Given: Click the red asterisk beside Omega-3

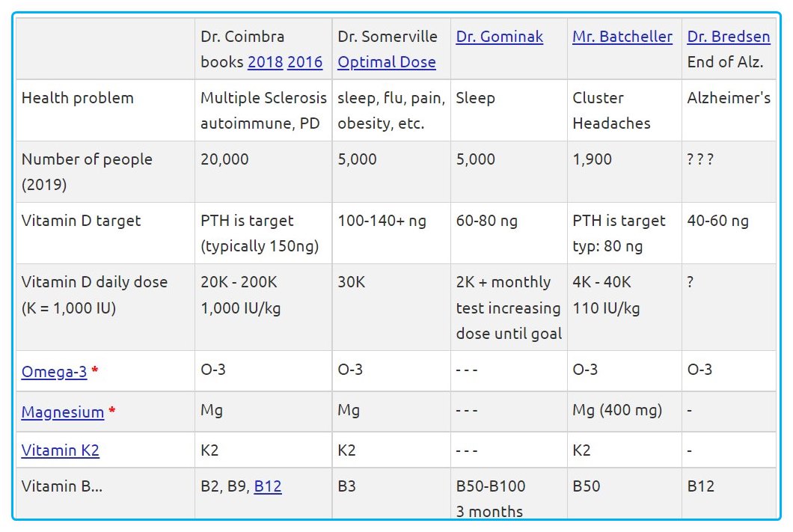Looking at the screenshot, I should (95, 371).
